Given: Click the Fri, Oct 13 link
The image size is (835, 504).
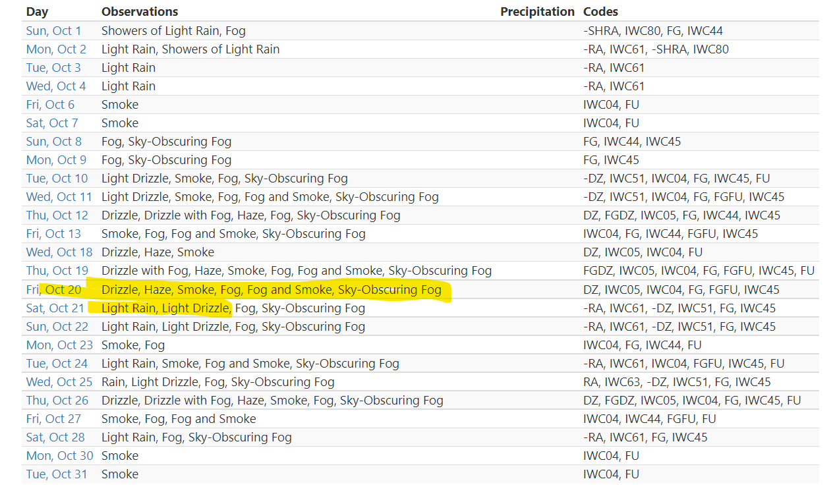Looking at the screenshot, I should click(53, 234).
